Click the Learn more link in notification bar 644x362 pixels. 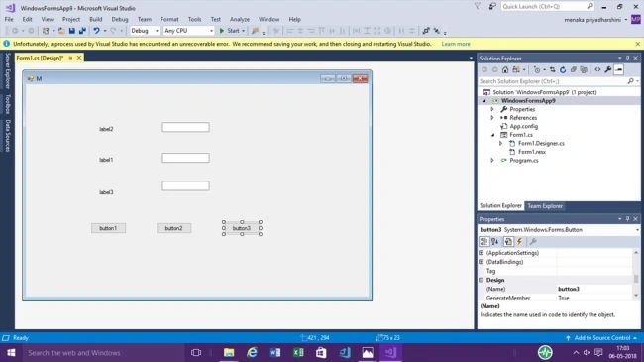click(456, 44)
